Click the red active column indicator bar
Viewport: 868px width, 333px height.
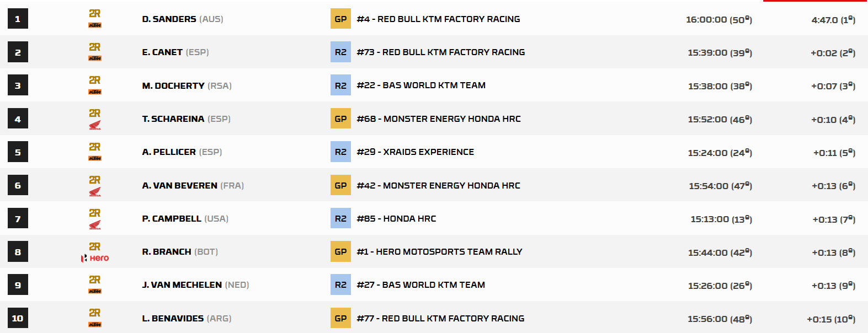[816, 1]
